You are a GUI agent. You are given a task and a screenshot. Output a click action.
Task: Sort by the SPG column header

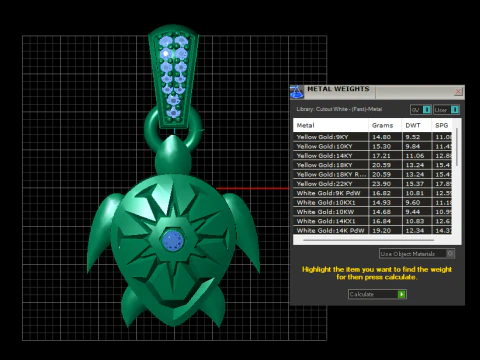pyautogui.click(x=442, y=125)
